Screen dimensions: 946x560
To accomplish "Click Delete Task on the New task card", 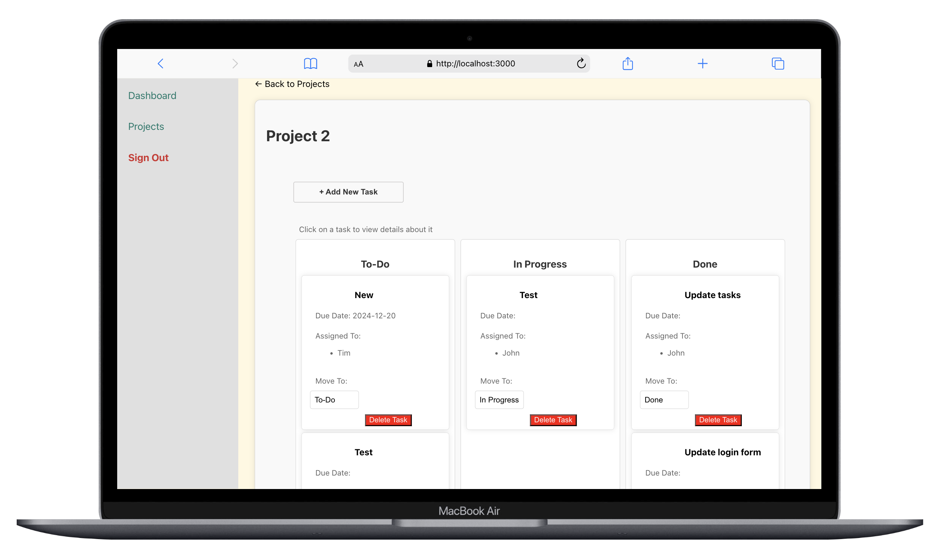I will pos(388,420).
